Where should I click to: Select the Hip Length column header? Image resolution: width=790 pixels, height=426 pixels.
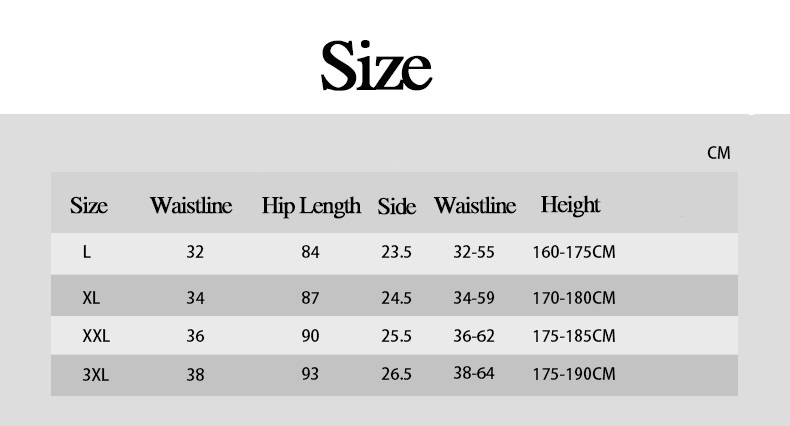tap(311, 206)
